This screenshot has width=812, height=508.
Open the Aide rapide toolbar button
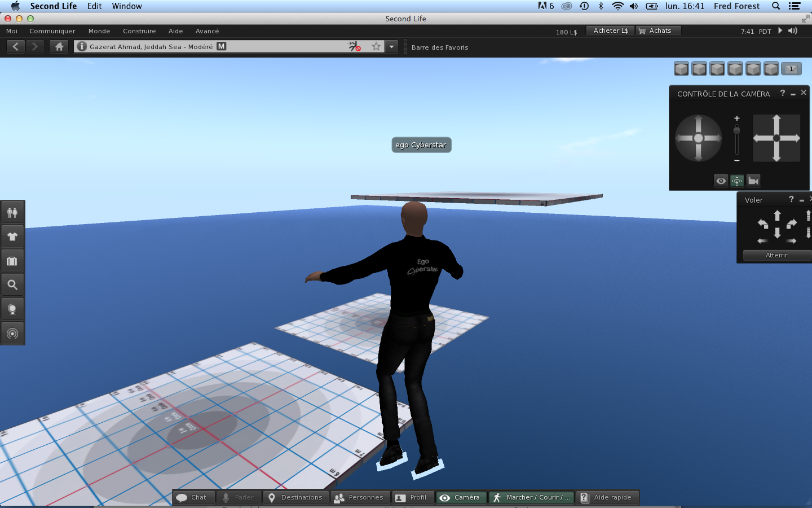tap(607, 497)
